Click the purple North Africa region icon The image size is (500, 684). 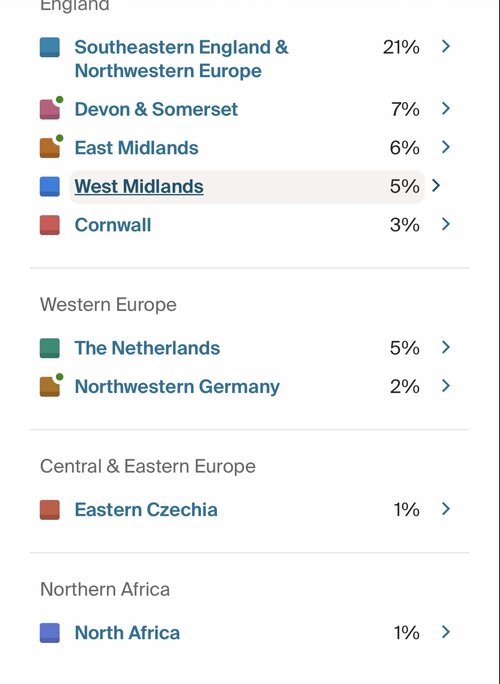tap(50, 633)
